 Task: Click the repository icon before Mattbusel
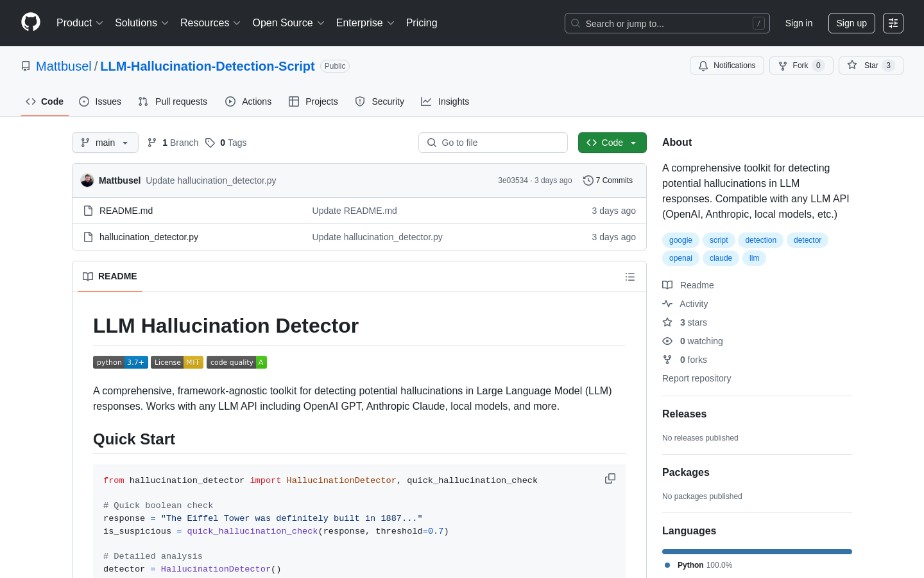26,66
